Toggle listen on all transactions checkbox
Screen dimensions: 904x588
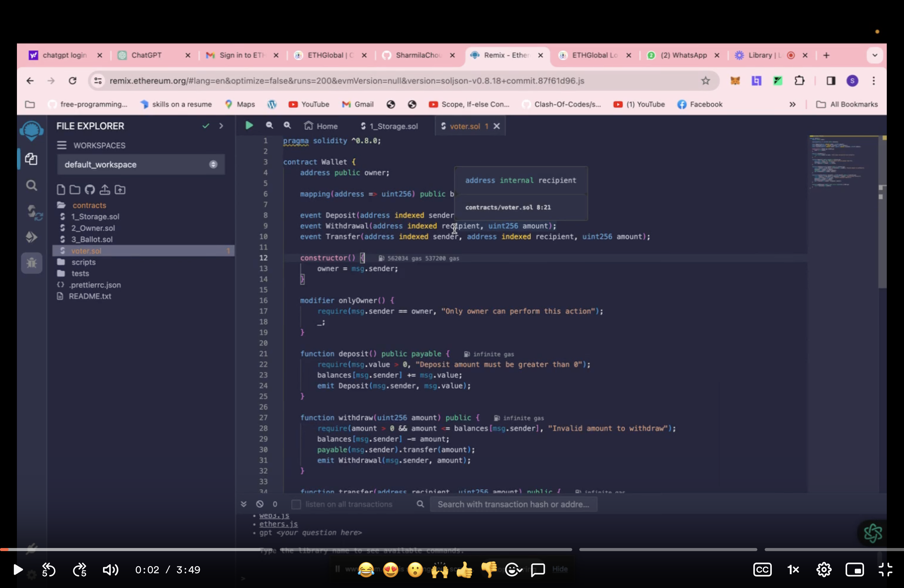(296, 504)
